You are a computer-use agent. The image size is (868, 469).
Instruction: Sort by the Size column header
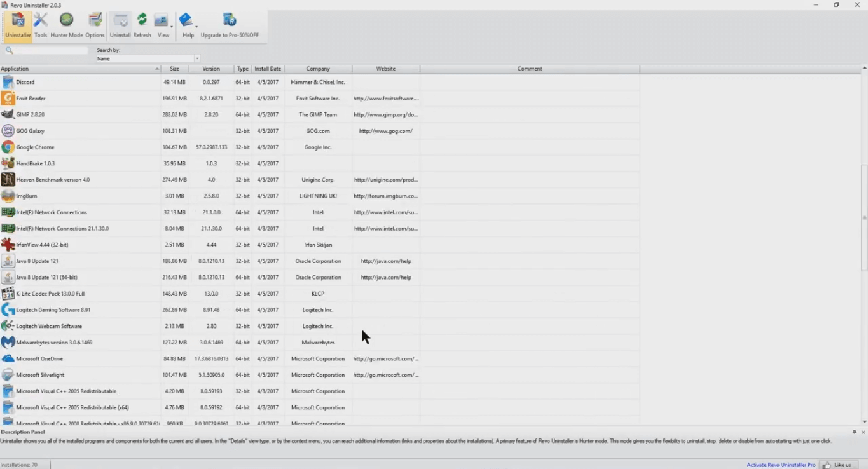(x=175, y=69)
